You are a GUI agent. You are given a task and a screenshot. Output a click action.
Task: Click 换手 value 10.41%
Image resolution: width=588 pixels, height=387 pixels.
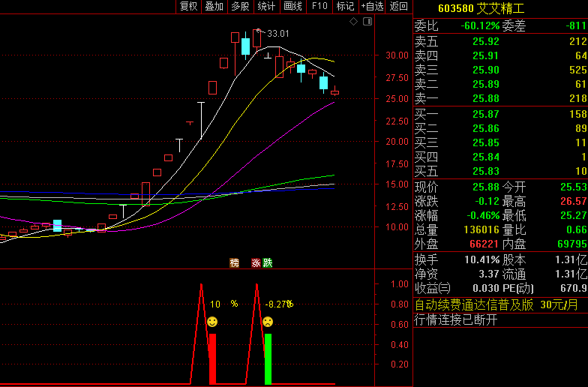point(481,259)
